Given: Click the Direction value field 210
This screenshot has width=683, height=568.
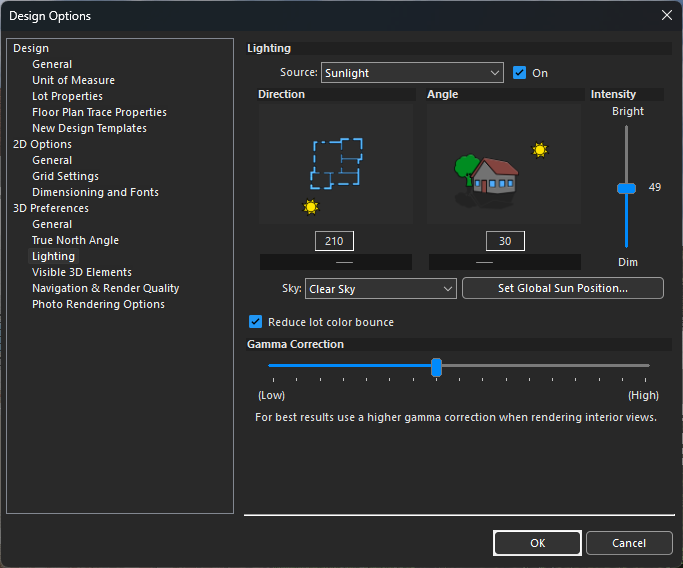Looking at the screenshot, I should click(x=334, y=241).
